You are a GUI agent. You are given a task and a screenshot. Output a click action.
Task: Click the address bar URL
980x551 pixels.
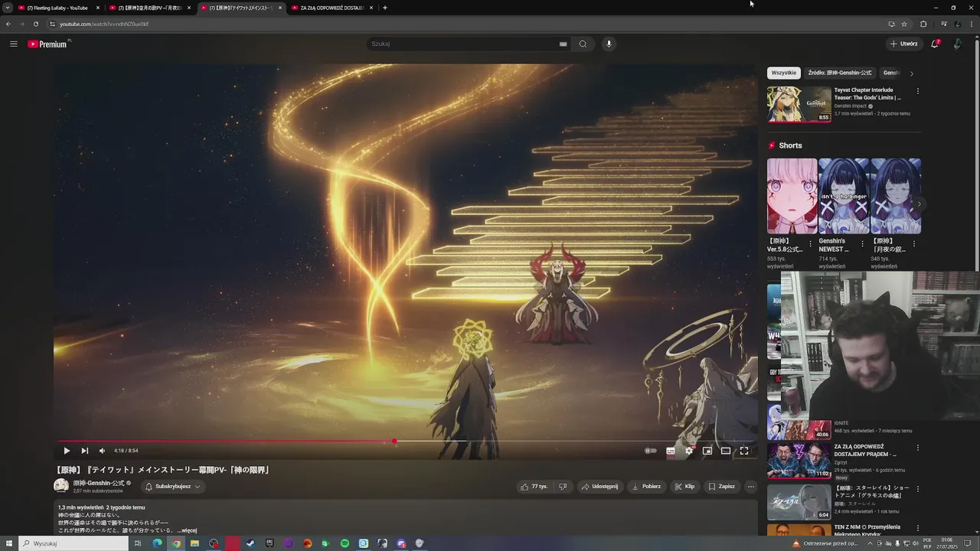pyautogui.click(x=104, y=24)
